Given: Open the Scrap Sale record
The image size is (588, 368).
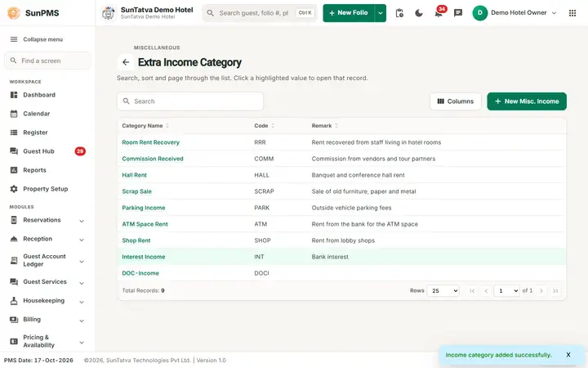Looking at the screenshot, I should 137,191.
